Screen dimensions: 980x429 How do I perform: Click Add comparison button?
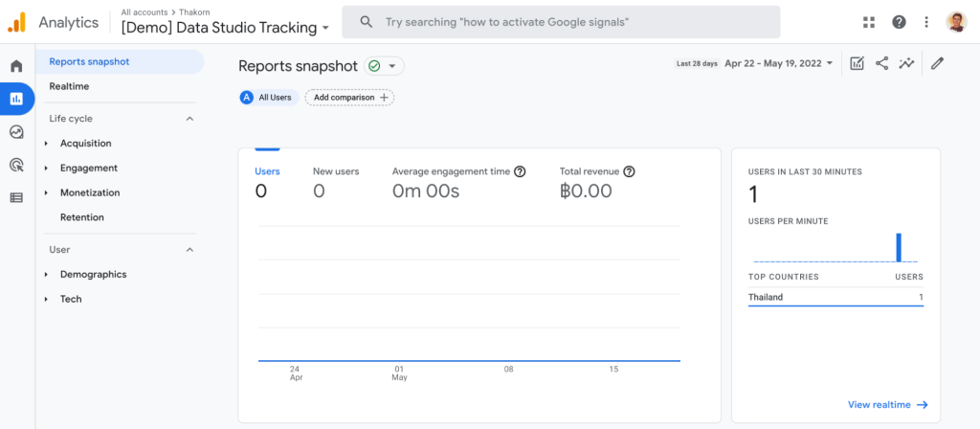click(x=349, y=98)
